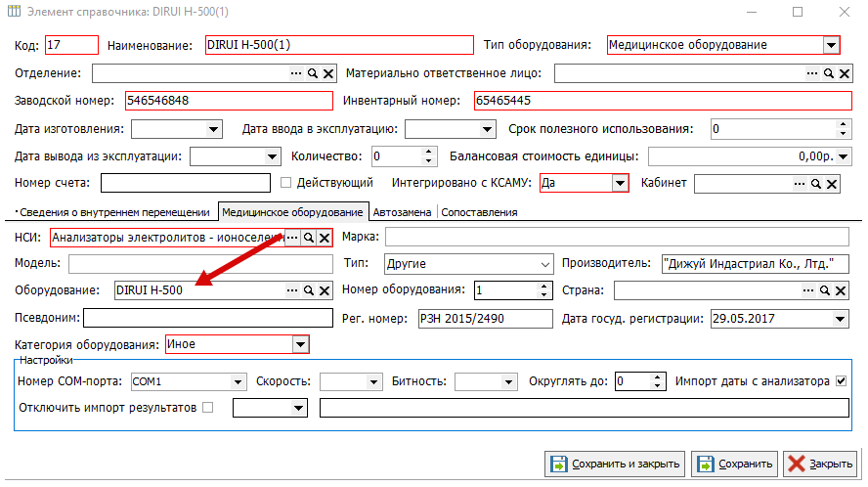This screenshot has width=868, height=487.
Task: Expand Тип dropdown showing Другие
Action: pyautogui.click(x=545, y=264)
